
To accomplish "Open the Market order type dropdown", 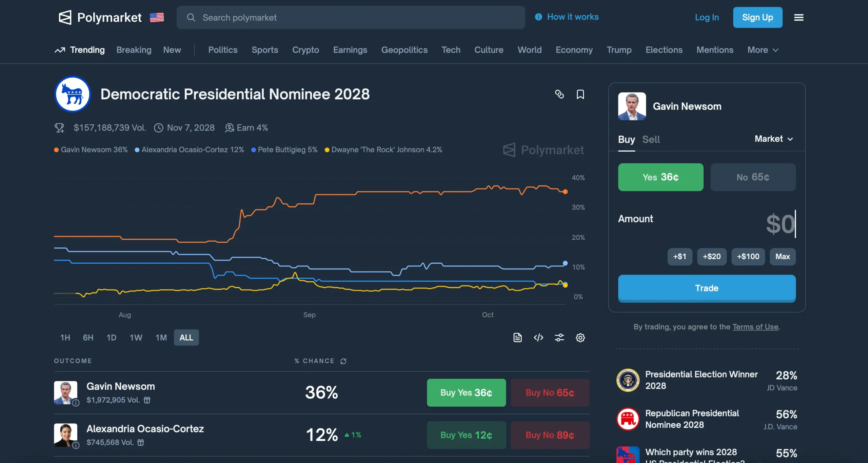I will click(x=773, y=139).
